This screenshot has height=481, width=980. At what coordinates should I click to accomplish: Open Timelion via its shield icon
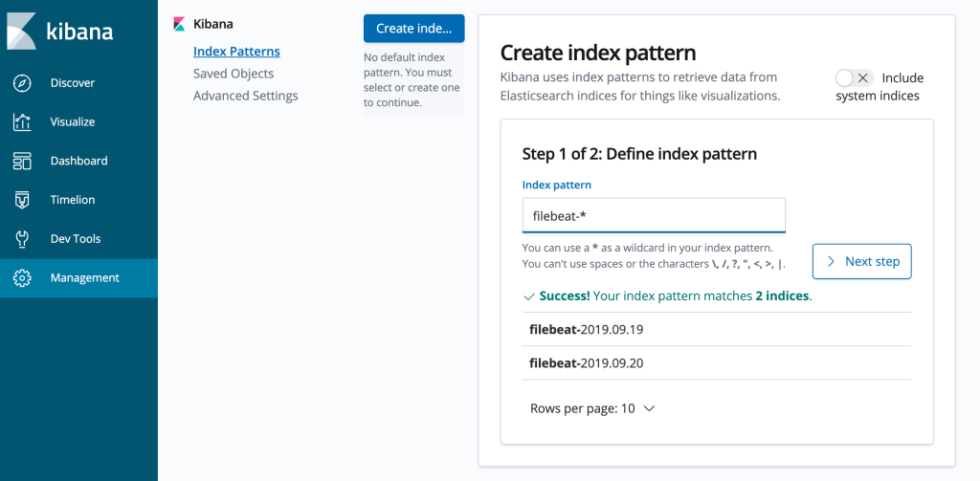(22, 200)
